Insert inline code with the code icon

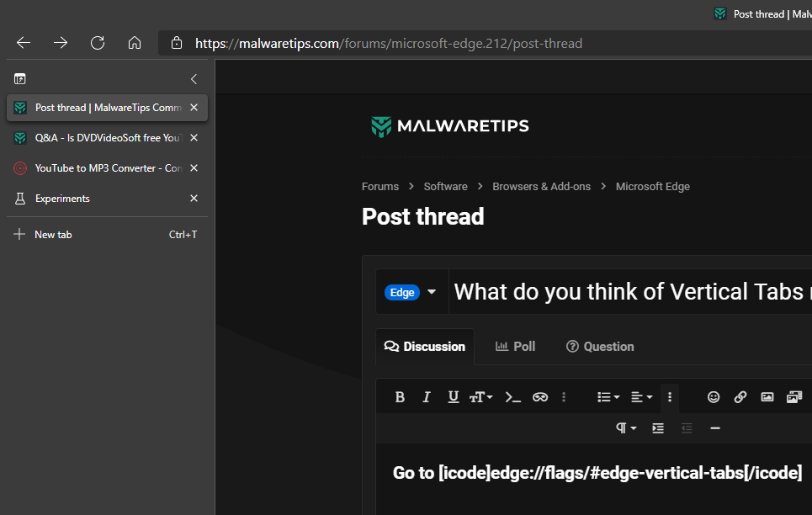[512, 397]
